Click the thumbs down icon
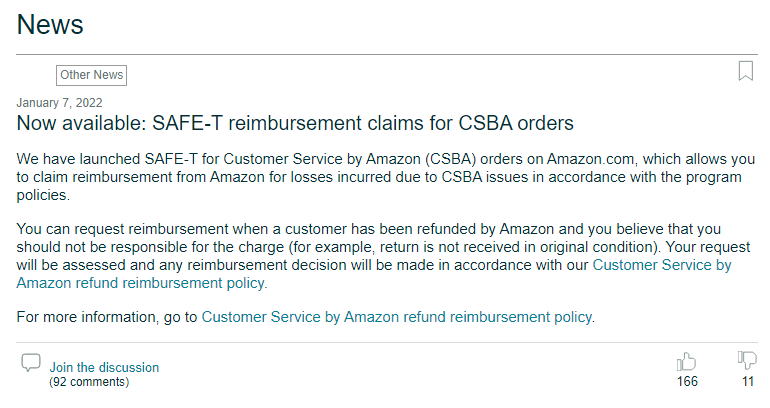The image size is (770, 408). (x=746, y=361)
